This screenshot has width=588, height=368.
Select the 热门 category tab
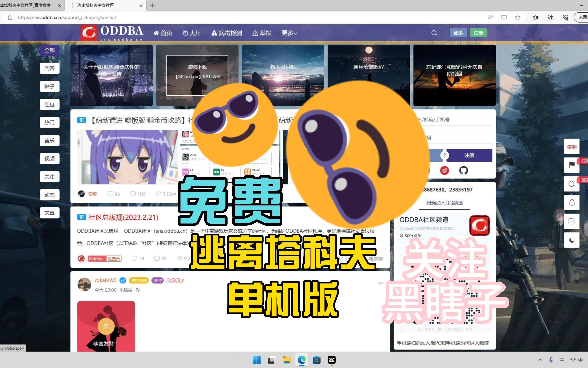tap(50, 122)
